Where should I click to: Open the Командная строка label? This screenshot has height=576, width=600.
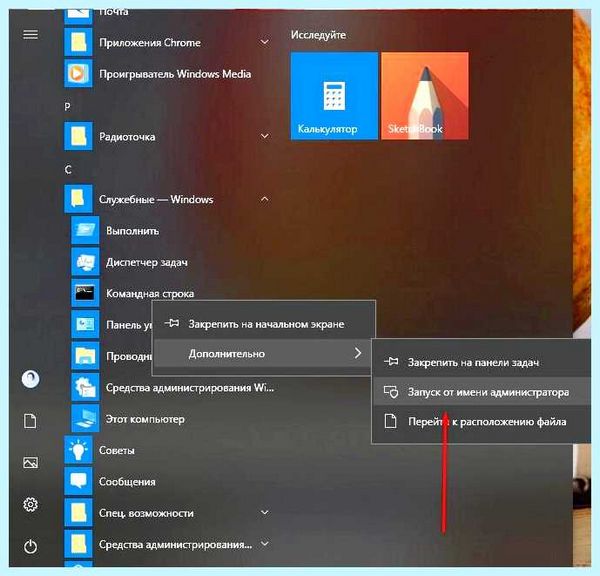150,294
